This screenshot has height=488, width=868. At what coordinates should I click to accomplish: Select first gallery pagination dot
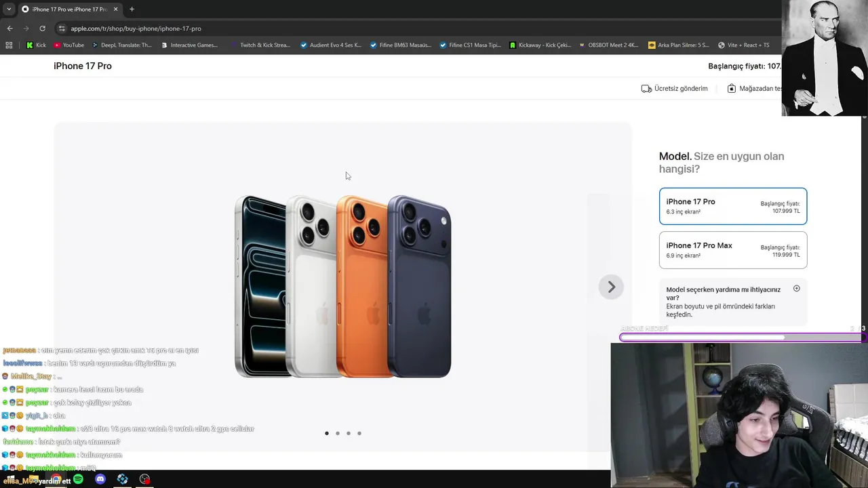(327, 433)
